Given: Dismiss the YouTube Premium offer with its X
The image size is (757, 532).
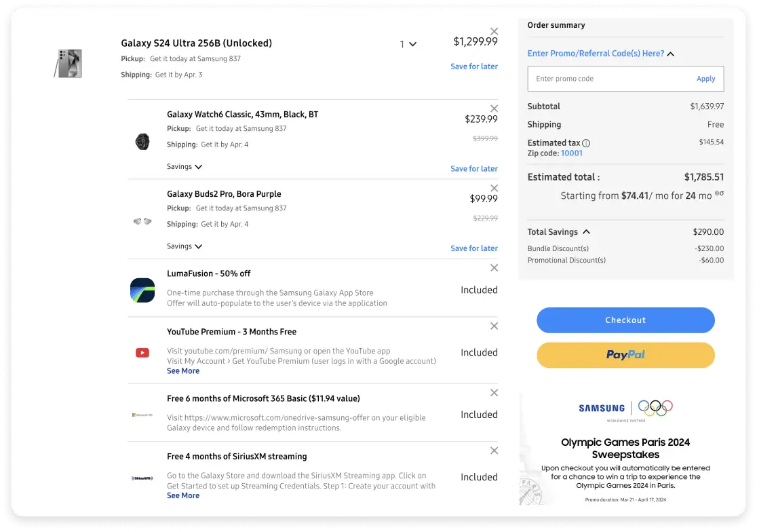Looking at the screenshot, I should pos(494,326).
